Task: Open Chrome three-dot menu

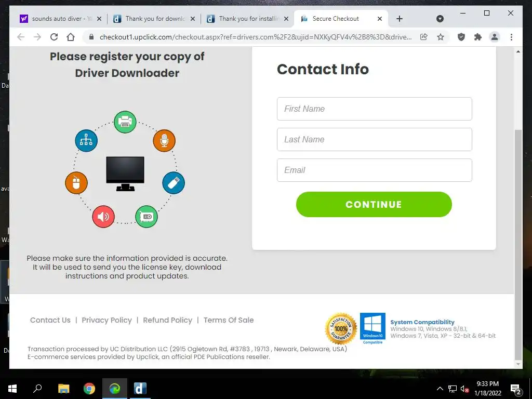Action: [511, 37]
